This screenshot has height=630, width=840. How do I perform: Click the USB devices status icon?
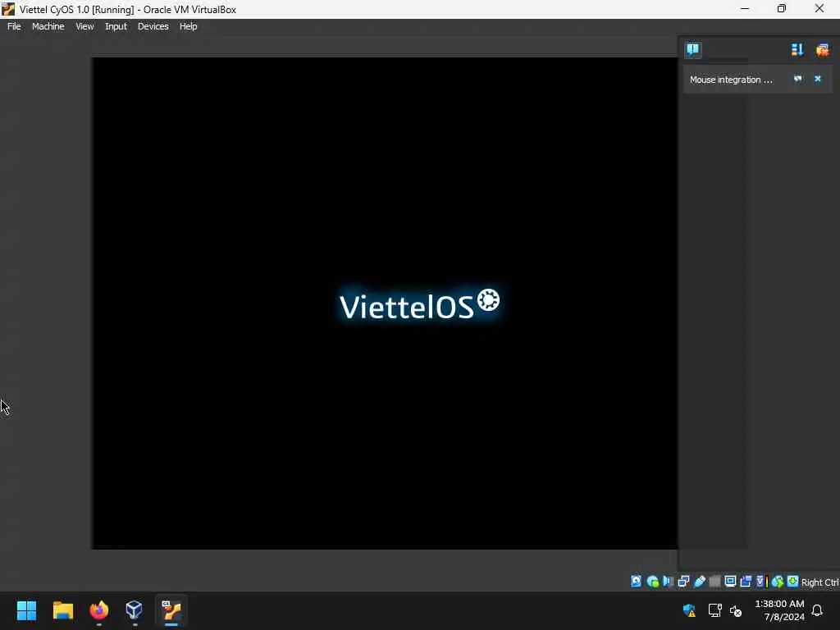[x=699, y=582]
